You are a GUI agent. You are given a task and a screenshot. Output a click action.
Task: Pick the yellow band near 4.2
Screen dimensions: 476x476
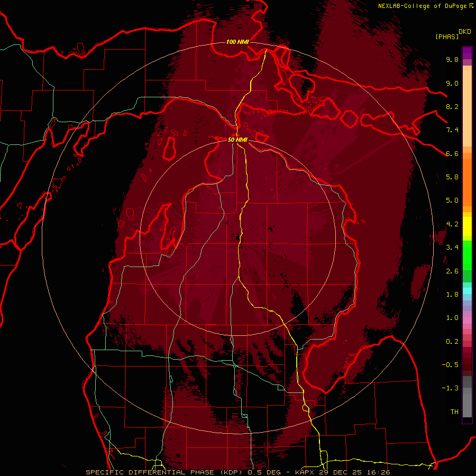coord(467,226)
